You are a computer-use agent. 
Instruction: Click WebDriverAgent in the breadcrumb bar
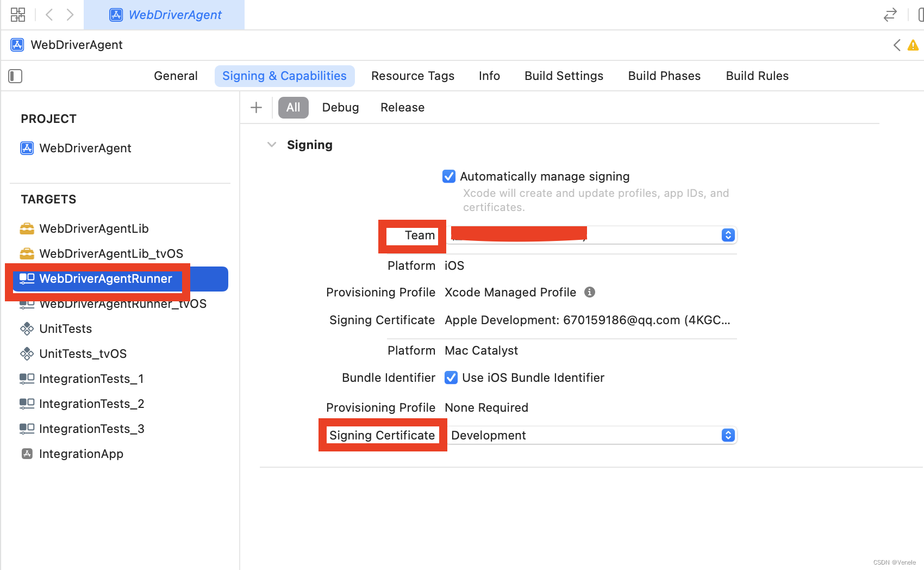click(x=77, y=45)
